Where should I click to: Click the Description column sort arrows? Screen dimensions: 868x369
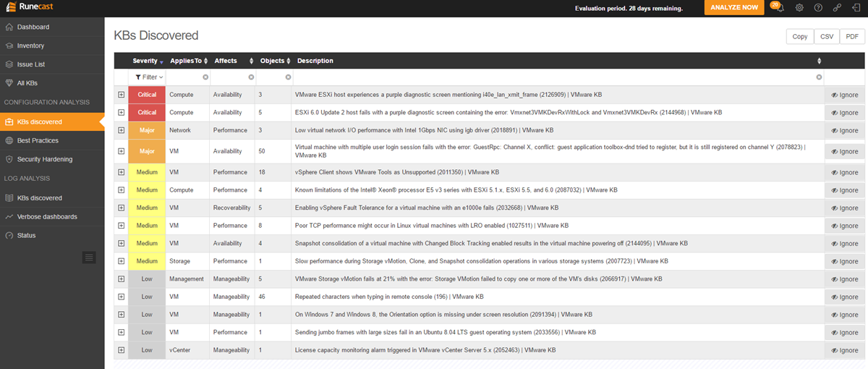819,61
